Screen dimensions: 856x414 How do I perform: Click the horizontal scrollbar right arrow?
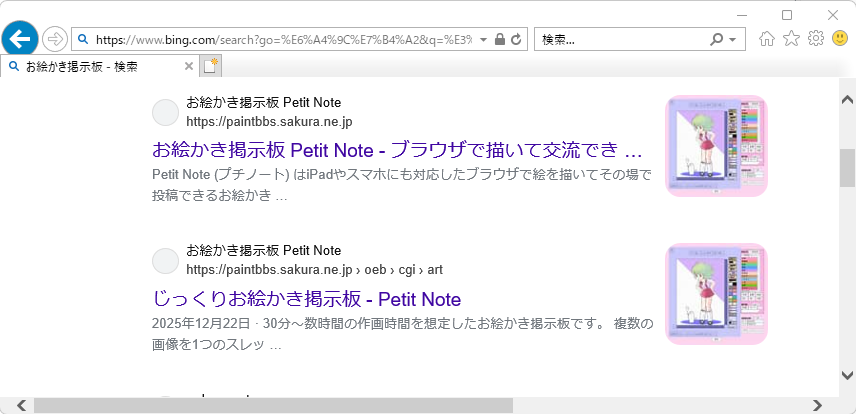pyautogui.click(x=817, y=405)
